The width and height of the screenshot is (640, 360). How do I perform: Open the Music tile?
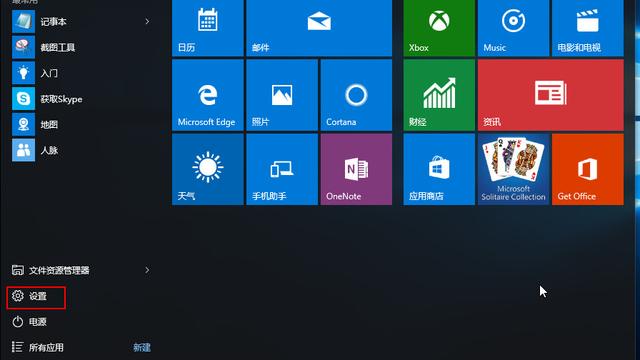[513, 28]
